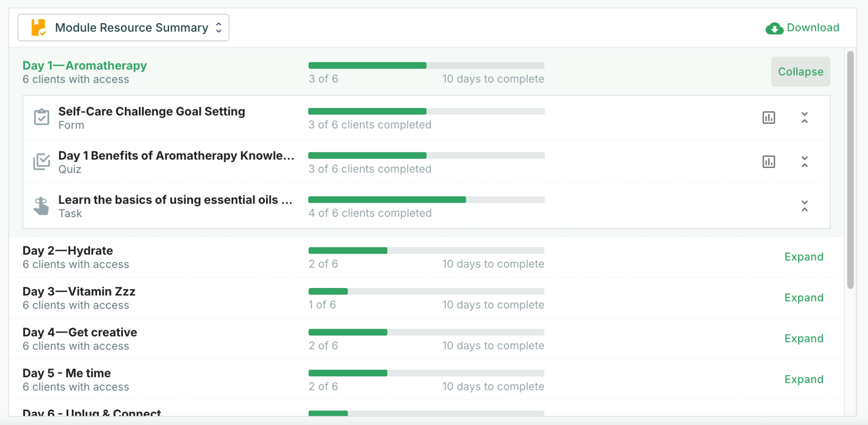This screenshot has height=425, width=868.
Task: Open chart report for Self-Care Challenge Goal Setting
Action: 768,117
